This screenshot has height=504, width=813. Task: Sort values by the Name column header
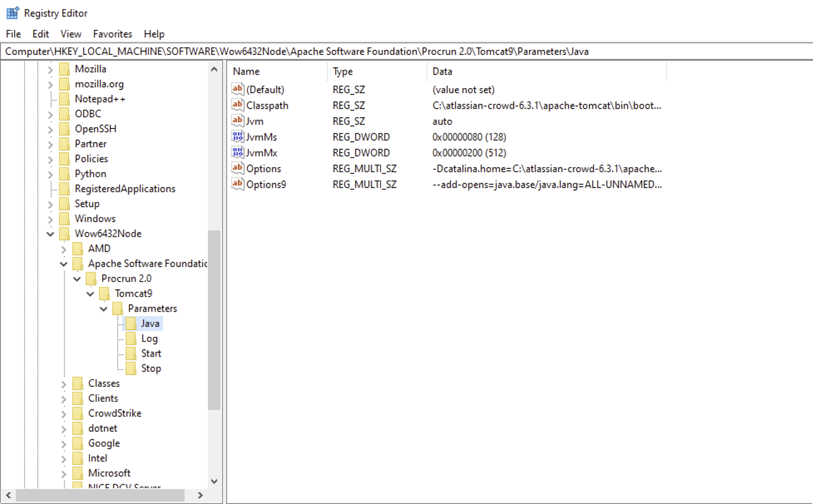click(277, 72)
